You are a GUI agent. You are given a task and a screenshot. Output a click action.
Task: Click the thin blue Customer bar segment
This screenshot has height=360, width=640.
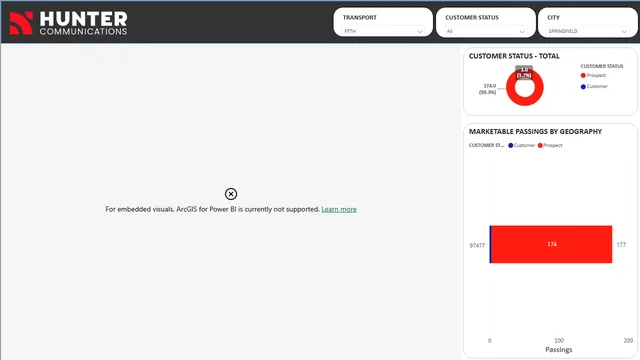point(491,244)
